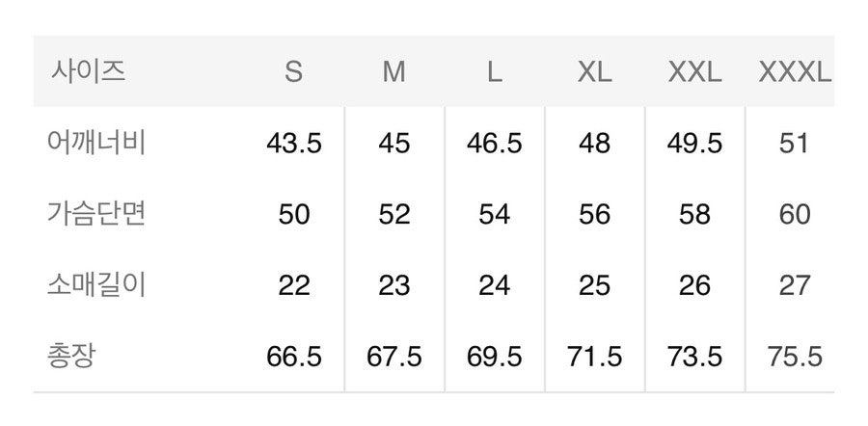This screenshot has height=426, width=868.
Task: Click the XXXL size column header
Action: pyautogui.click(x=795, y=72)
